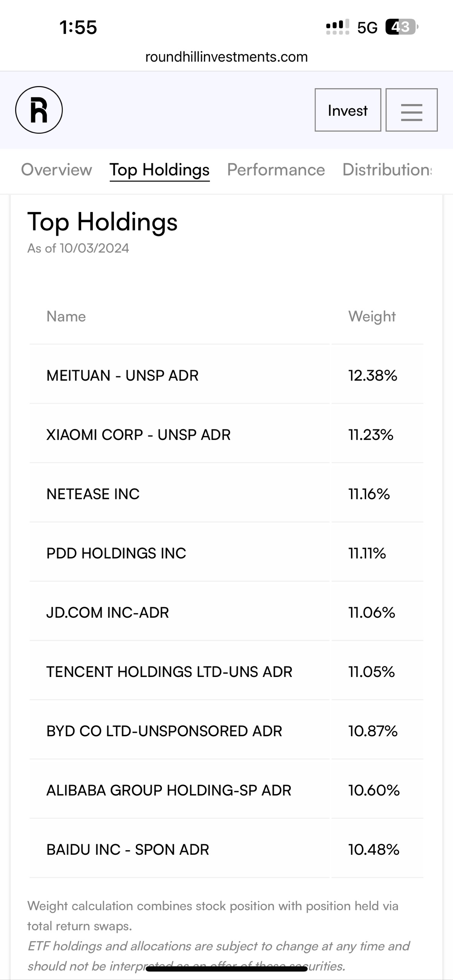Tap the 5G network indicator

[x=367, y=28]
